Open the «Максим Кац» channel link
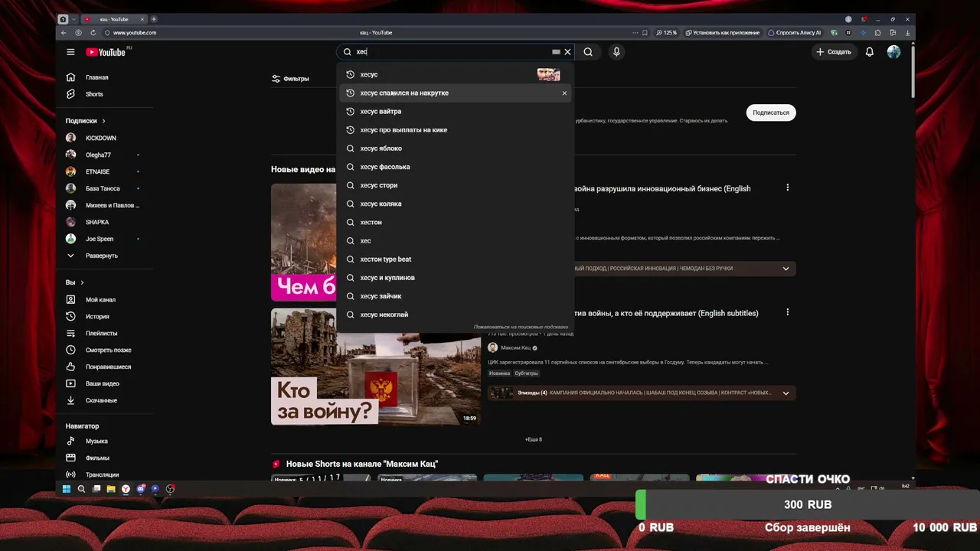The width and height of the screenshot is (980, 551). 515,347
